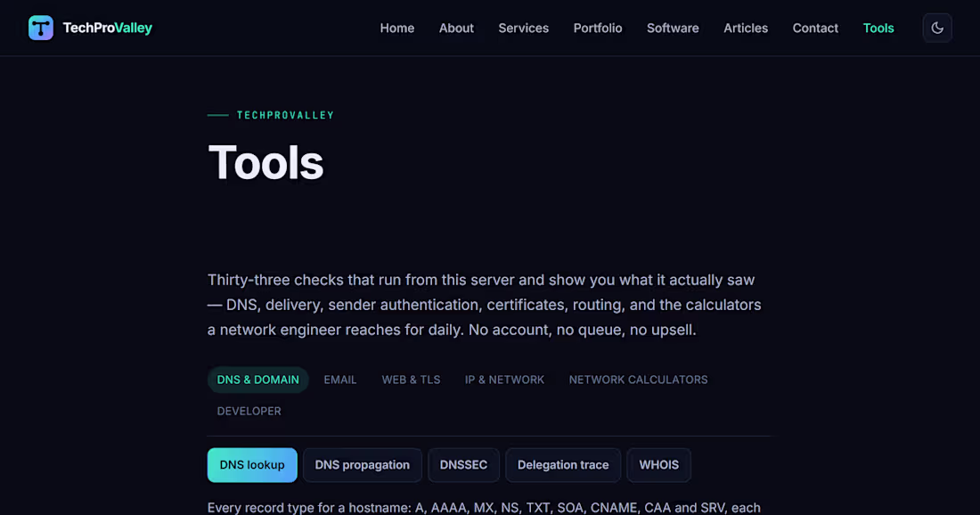This screenshot has height=515, width=980.
Task: Click the TechProValley logo icon
Action: [41, 28]
